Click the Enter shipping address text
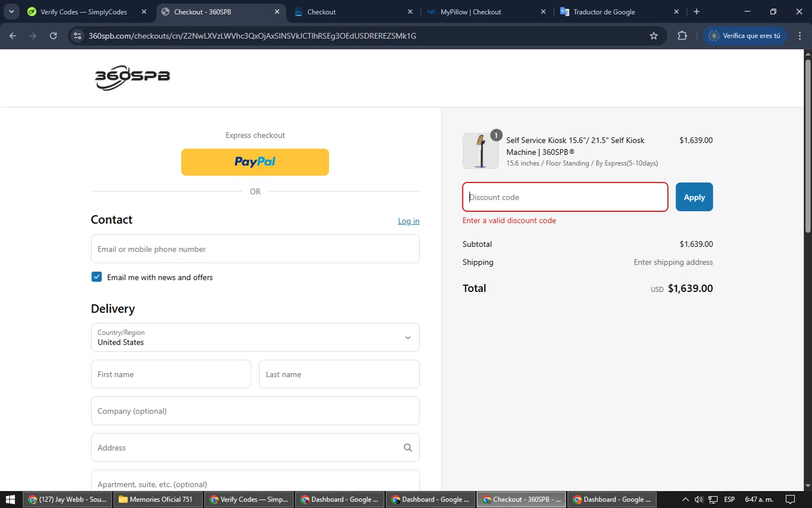 point(673,262)
